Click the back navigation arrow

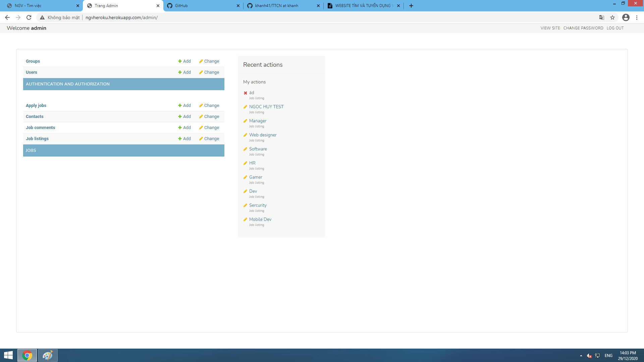(7, 17)
